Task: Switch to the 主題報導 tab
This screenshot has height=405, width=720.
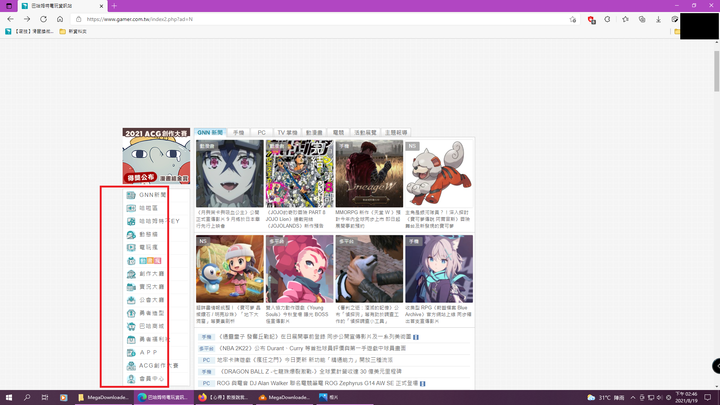Action: pos(396,132)
